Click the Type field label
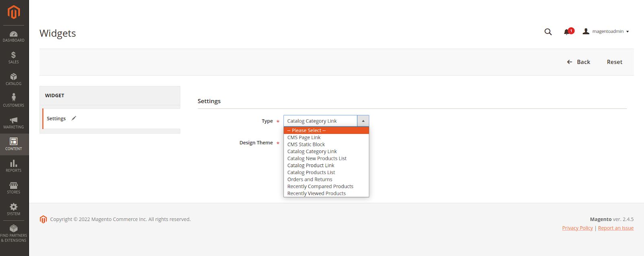Image resolution: width=644 pixels, height=256 pixels. (x=267, y=121)
